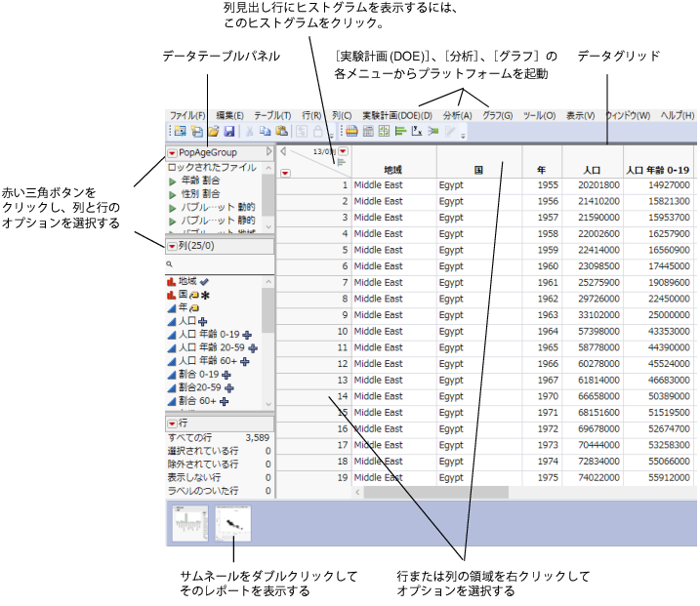This screenshot has height=606, width=700.
Task: Click ロックされたファイル text in table panel
Action: coord(212,167)
